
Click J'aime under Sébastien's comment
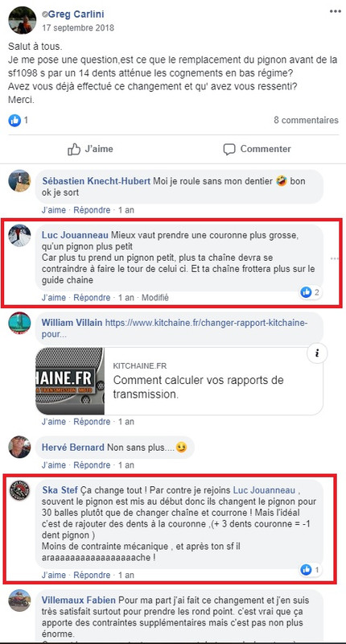(53, 210)
